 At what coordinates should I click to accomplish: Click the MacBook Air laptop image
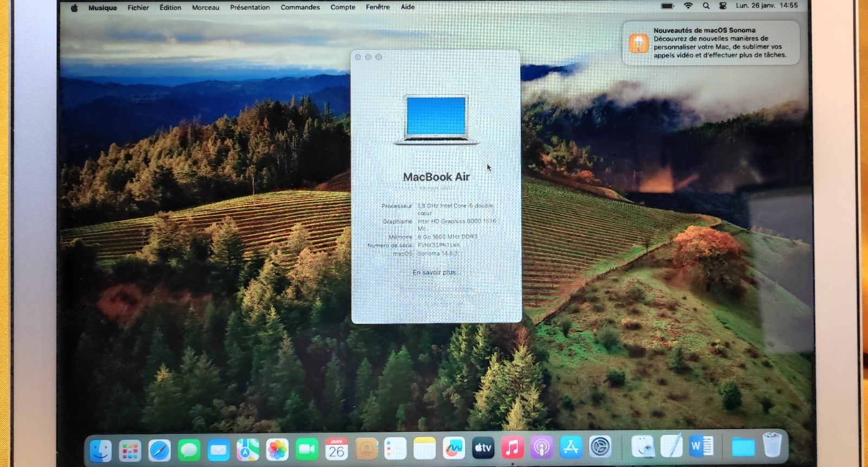436,119
